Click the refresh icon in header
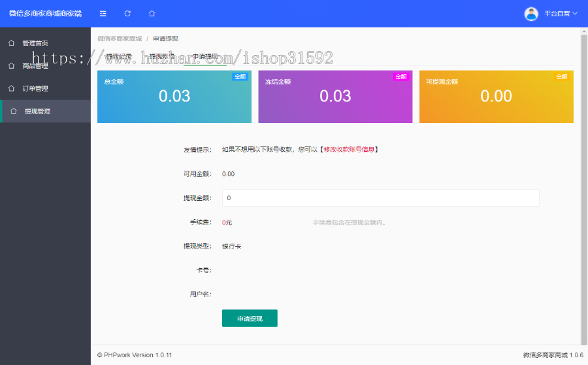Viewport: 588px width, 365px height. (x=127, y=13)
